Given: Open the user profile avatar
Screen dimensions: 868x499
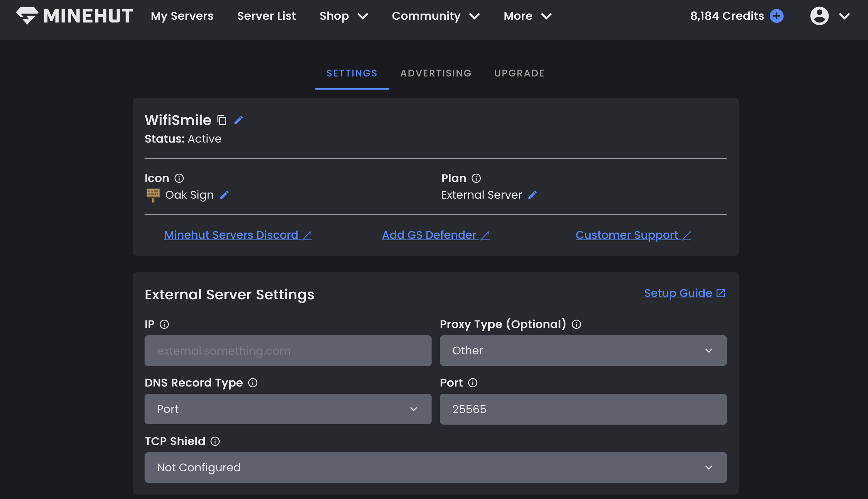Looking at the screenshot, I should pos(819,16).
